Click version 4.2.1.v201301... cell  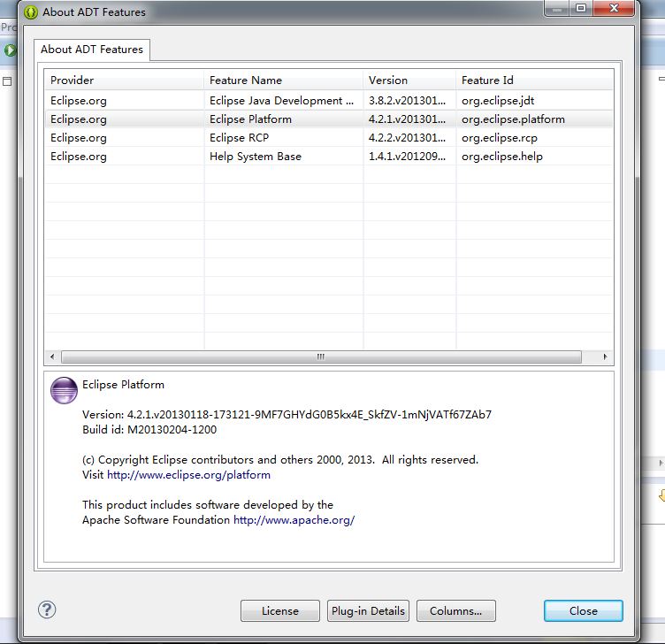point(407,119)
